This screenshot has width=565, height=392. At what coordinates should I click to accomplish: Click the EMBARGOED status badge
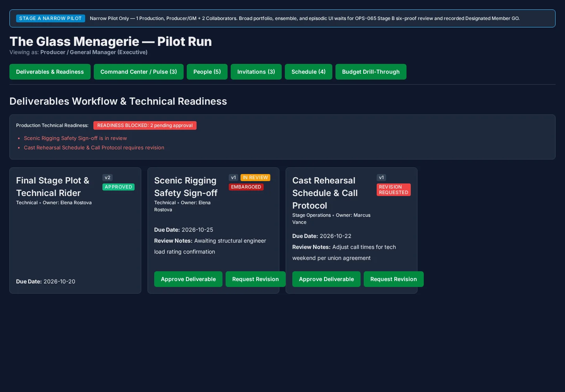(246, 187)
